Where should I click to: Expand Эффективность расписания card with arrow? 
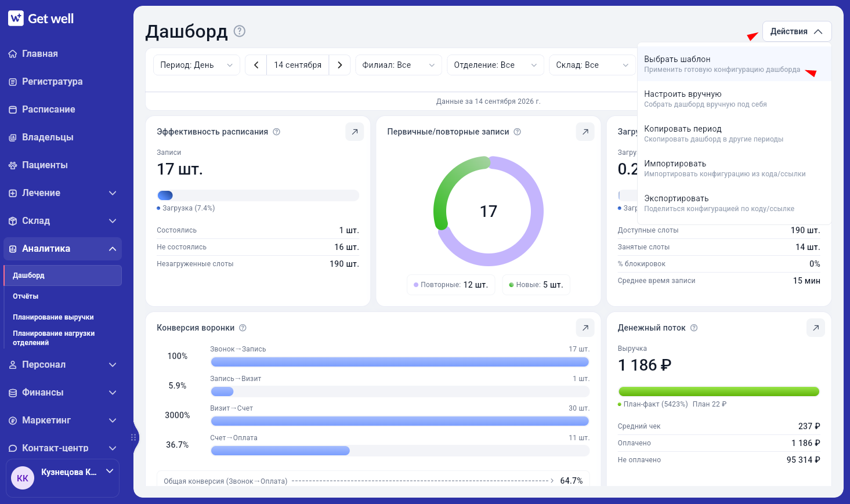[355, 132]
